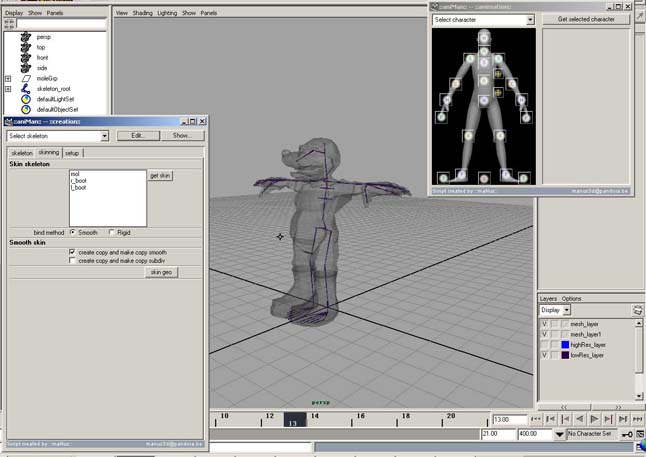
Task: Toggle the auto keyframe key icon
Action: tap(627, 434)
